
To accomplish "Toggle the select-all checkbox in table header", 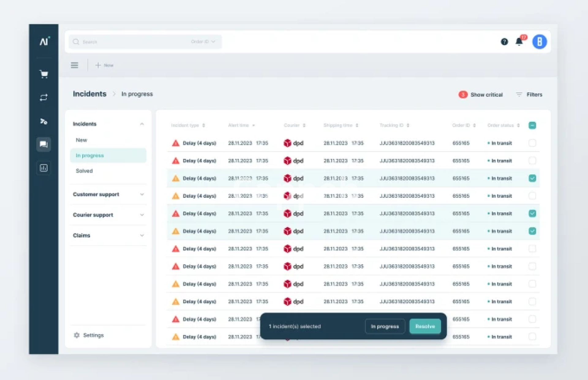I will [x=532, y=125].
